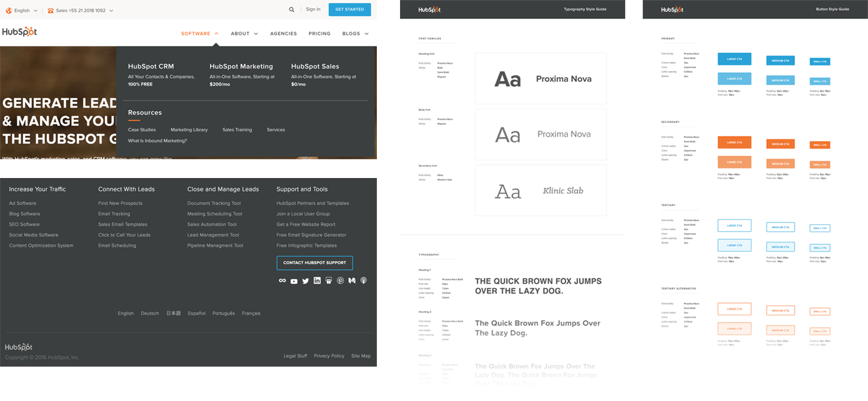The width and height of the screenshot is (868, 401).
Task: Select the SlideShare icon
Action: [328, 280]
